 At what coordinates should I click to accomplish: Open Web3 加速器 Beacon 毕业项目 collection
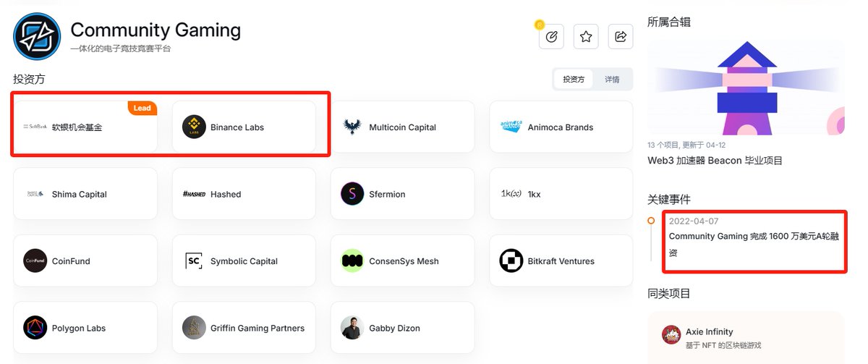coord(715,161)
